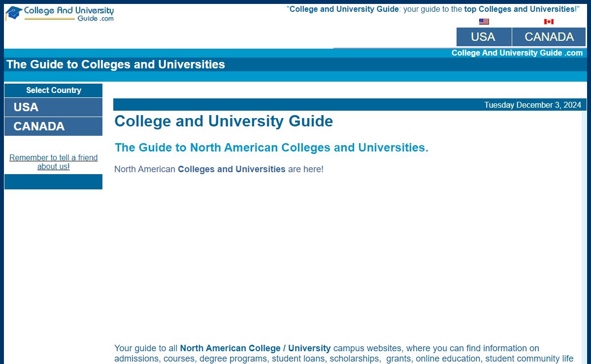Select USA in the Select Country sidebar
The width and height of the screenshot is (591, 364).
(53, 107)
